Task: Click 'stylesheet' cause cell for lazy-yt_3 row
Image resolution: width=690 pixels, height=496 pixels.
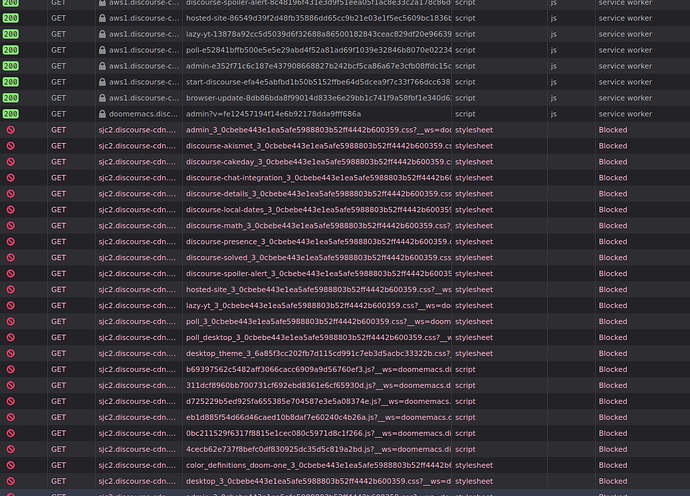Action: point(474,305)
